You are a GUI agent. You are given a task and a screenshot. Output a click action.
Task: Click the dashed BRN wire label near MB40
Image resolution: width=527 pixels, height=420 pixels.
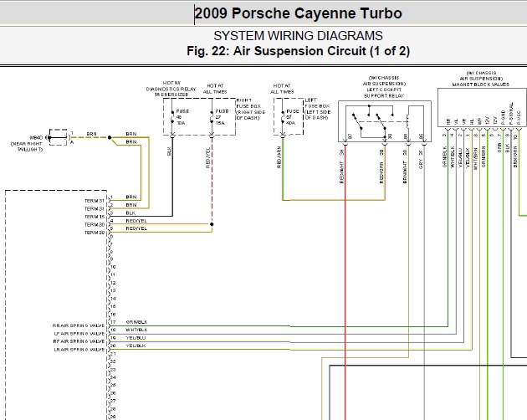pyautogui.click(x=91, y=134)
